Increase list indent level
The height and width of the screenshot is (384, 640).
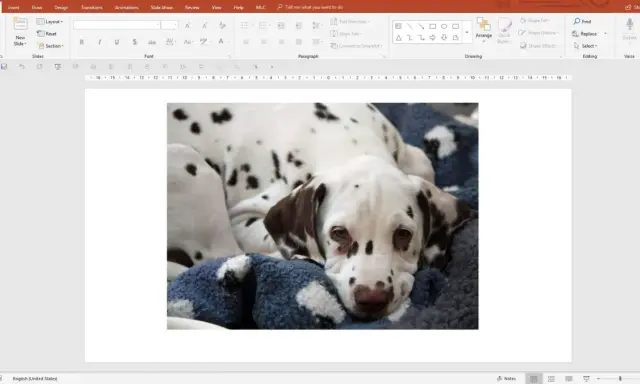click(x=299, y=25)
